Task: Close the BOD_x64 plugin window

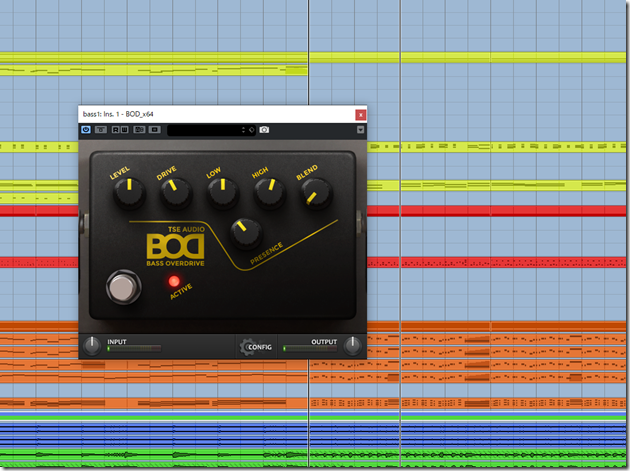Action: coord(360,114)
